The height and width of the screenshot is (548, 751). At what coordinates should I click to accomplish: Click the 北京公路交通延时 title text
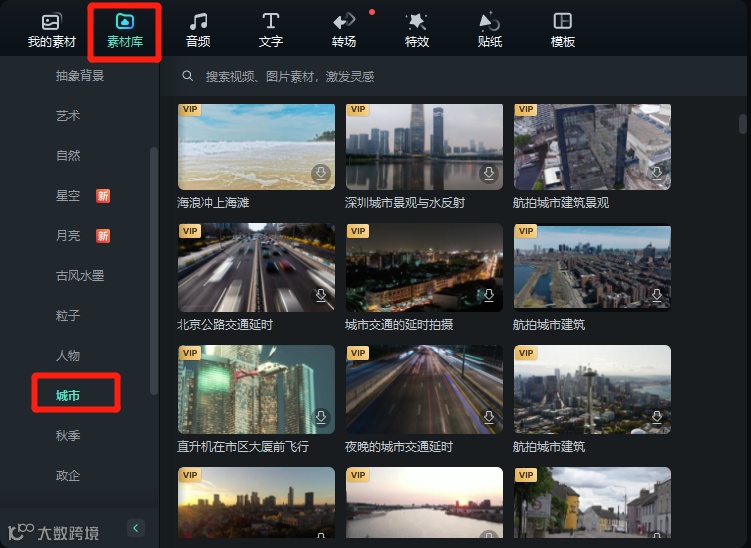point(225,325)
